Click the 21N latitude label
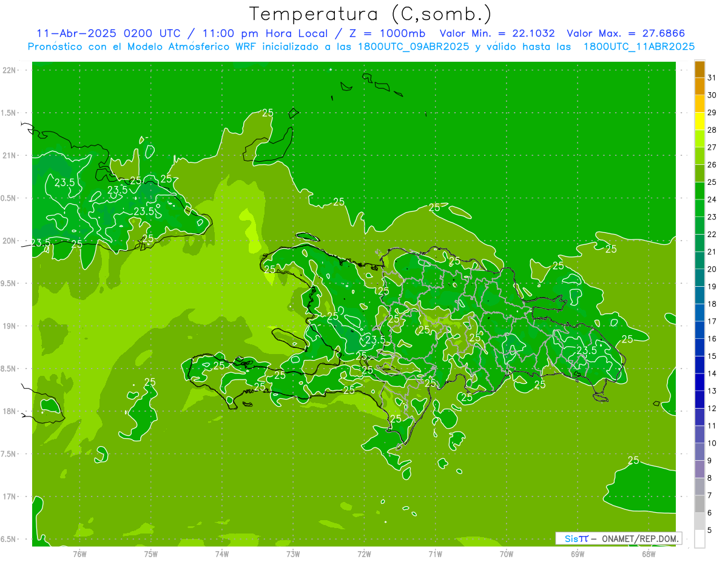This screenshot has width=728, height=562. (8, 155)
